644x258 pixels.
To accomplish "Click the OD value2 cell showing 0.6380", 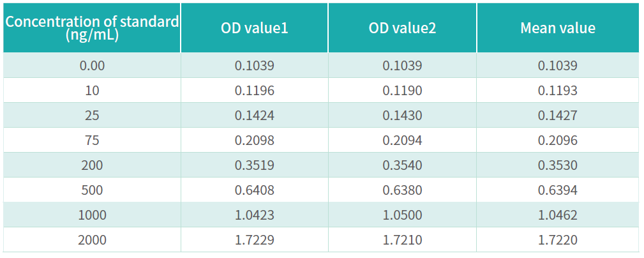I will 402,190.
